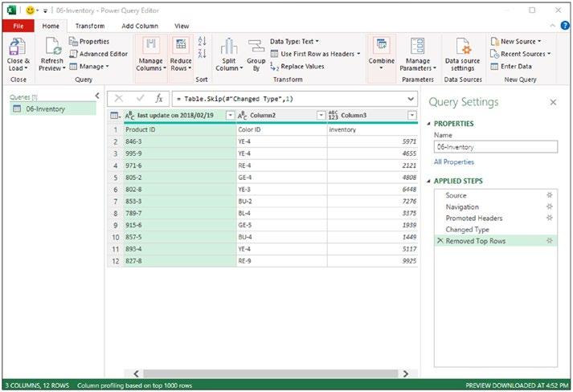Expand Use First Row as Headers arrow
The height and width of the screenshot is (392, 573).
tap(358, 54)
